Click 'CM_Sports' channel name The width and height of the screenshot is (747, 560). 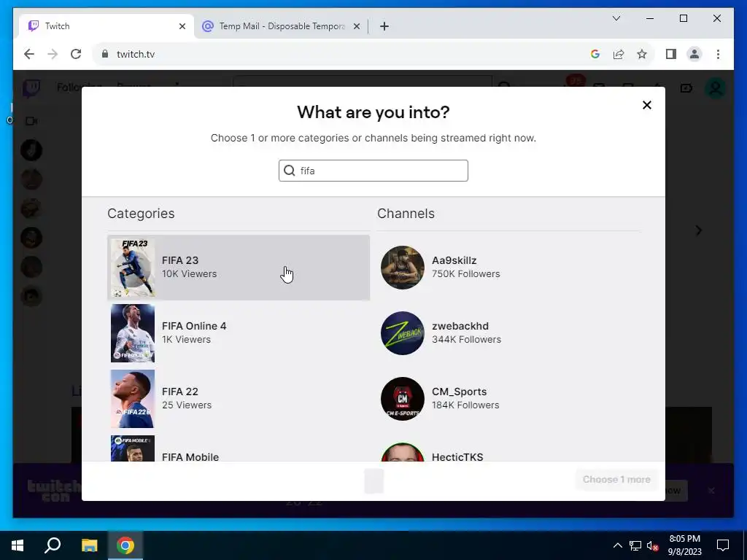tap(459, 392)
